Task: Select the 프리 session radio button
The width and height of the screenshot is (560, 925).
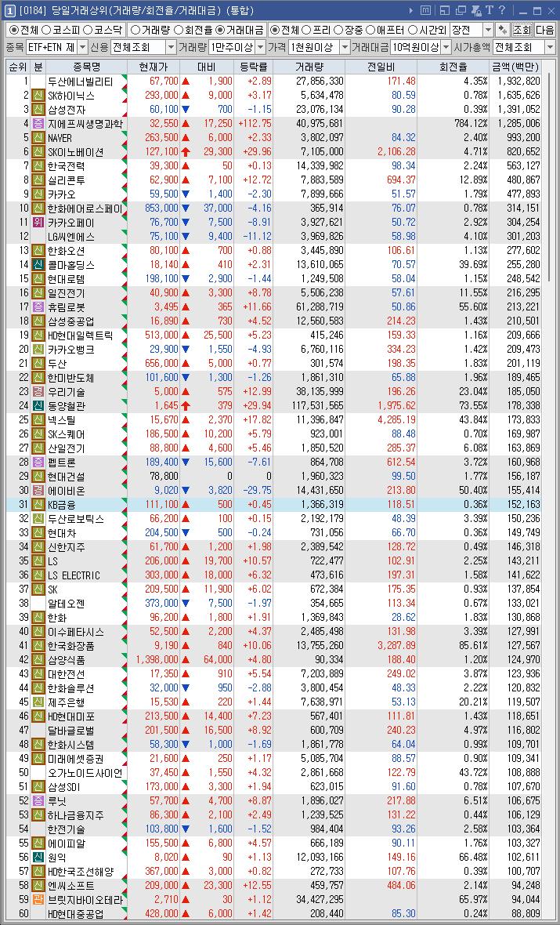Action: click(x=314, y=30)
